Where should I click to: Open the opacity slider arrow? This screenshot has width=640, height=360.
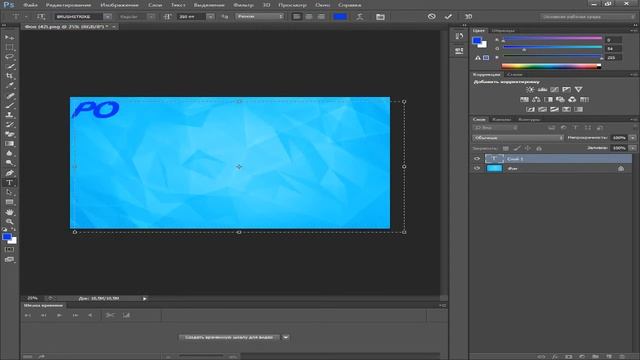tap(633, 138)
